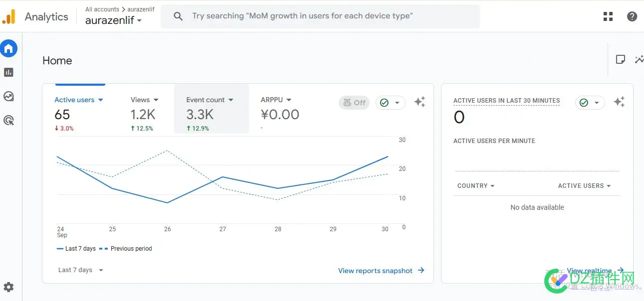Click View reports snapshot link
Image resolution: width=644 pixels, height=301 pixels.
click(x=381, y=271)
